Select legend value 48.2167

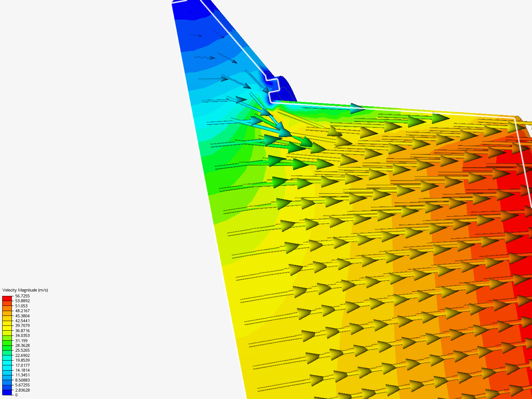click(x=22, y=311)
